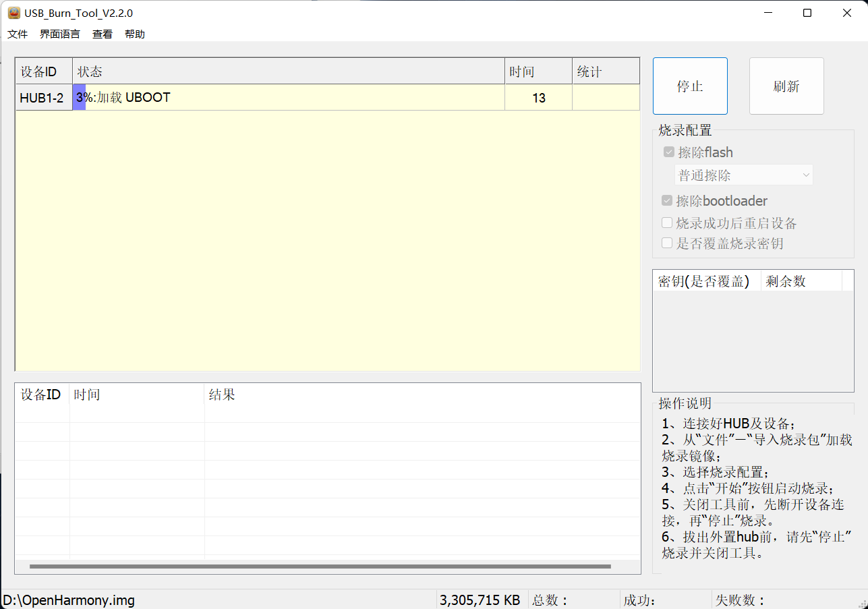868x609 pixels.
Task: Click the USB_Burn_Tool application icon in titlebar
Action: pos(14,12)
